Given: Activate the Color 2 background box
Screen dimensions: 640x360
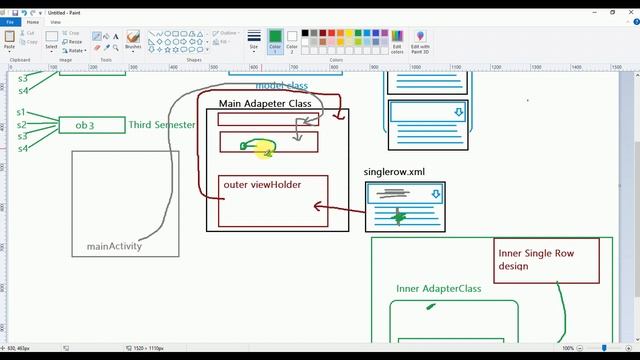Looking at the screenshot, I should click(x=292, y=41).
